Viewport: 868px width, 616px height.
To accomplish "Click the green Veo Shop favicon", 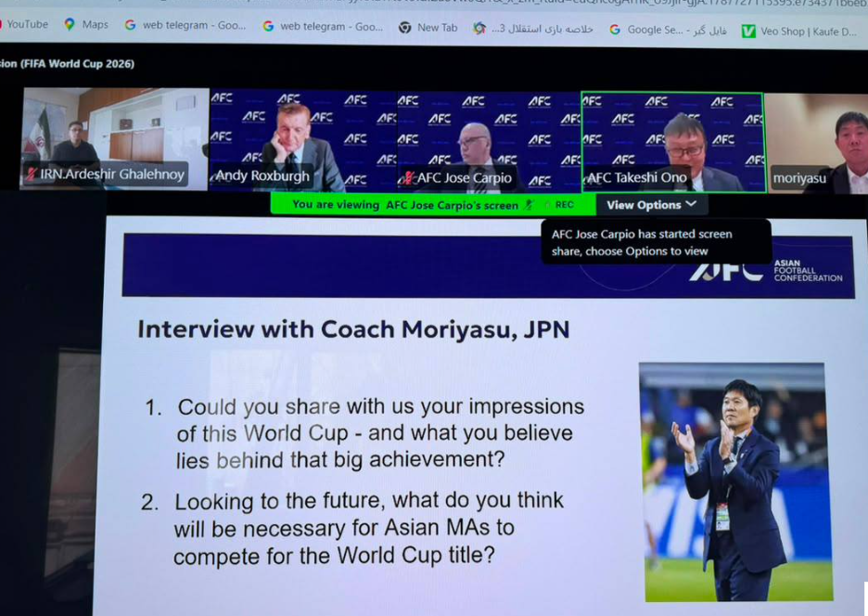I will pos(748,32).
